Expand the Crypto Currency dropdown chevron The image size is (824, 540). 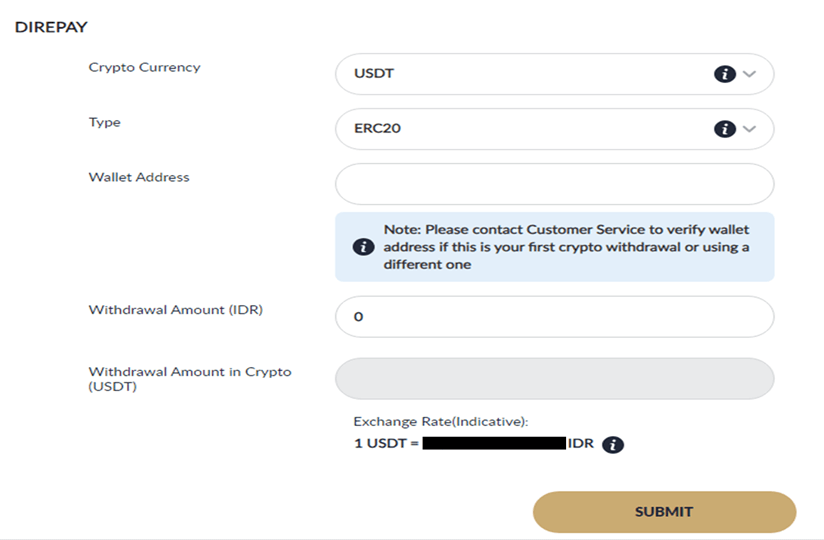coord(751,74)
